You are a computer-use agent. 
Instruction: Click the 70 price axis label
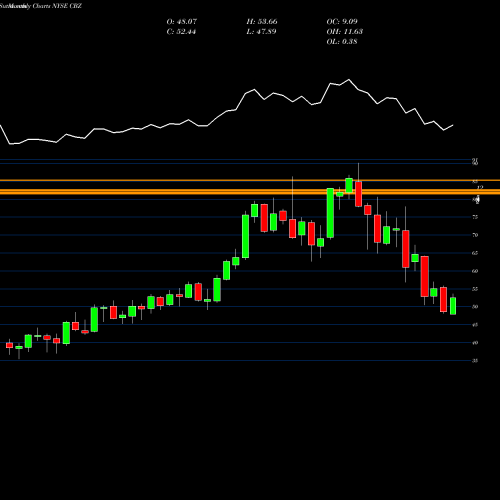click(475, 235)
